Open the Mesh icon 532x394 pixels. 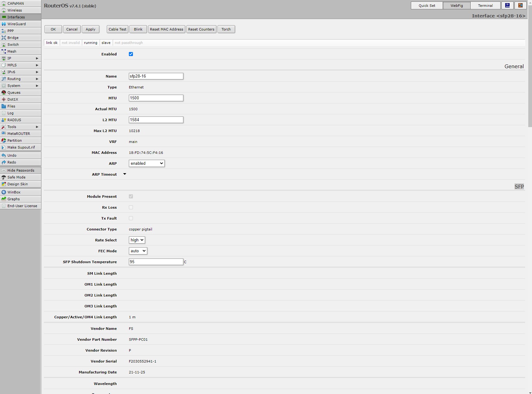[4, 51]
